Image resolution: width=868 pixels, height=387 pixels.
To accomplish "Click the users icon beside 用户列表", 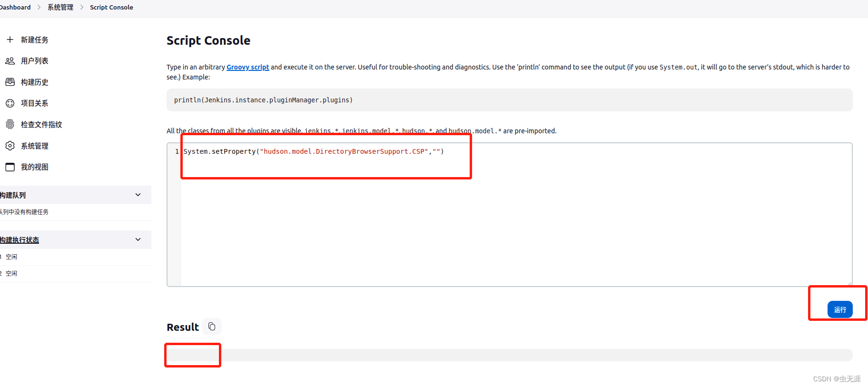I will [x=10, y=61].
